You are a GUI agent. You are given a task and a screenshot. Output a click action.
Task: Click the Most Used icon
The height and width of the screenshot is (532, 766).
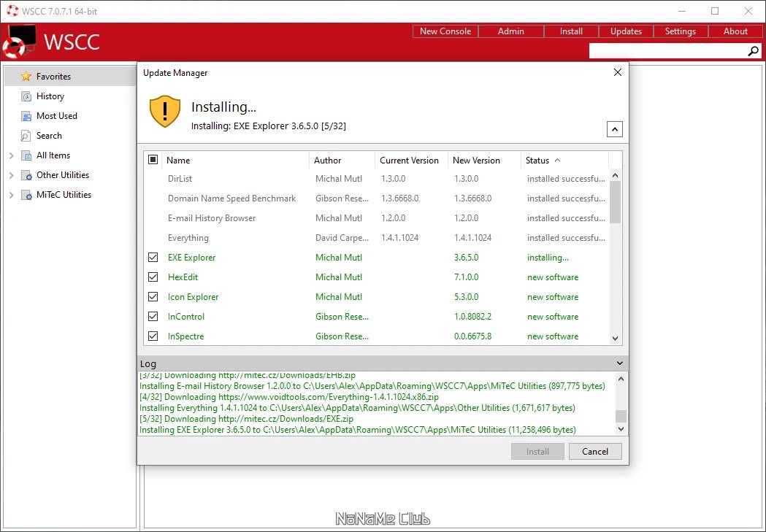point(26,116)
